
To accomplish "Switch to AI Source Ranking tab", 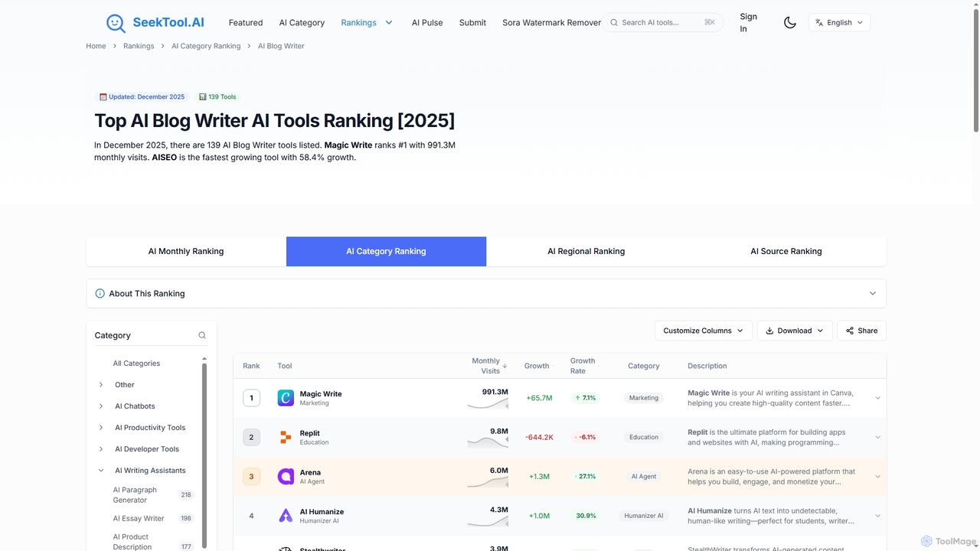I will tap(786, 251).
